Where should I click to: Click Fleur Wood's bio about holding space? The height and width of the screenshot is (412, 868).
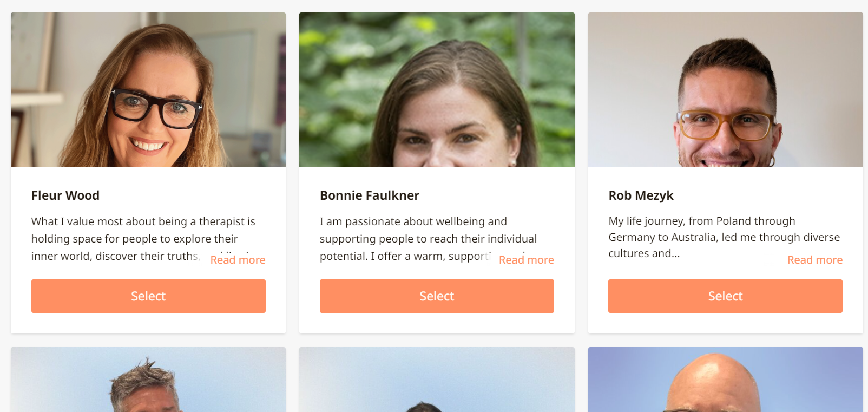[x=135, y=238]
